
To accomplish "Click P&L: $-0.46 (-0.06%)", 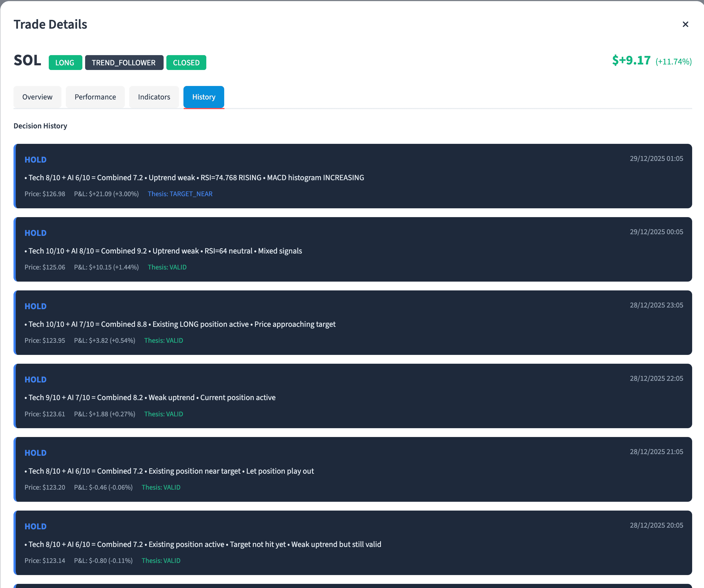I will pos(103,488).
